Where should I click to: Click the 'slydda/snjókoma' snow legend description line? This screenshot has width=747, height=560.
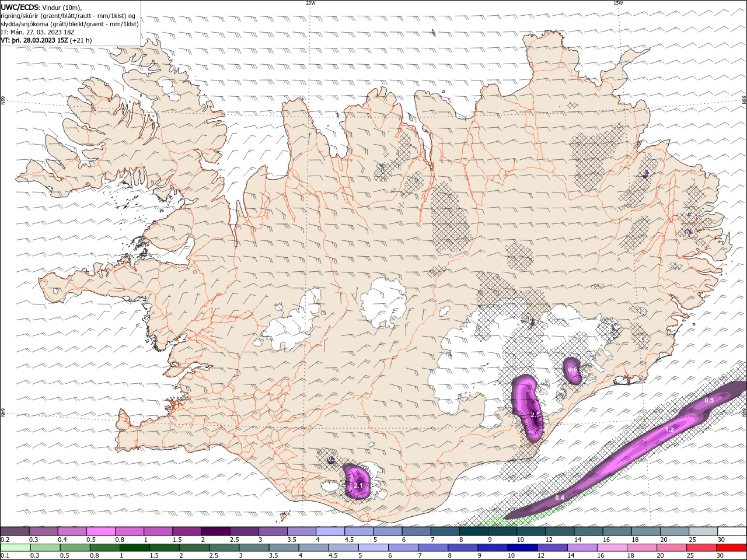point(70,24)
